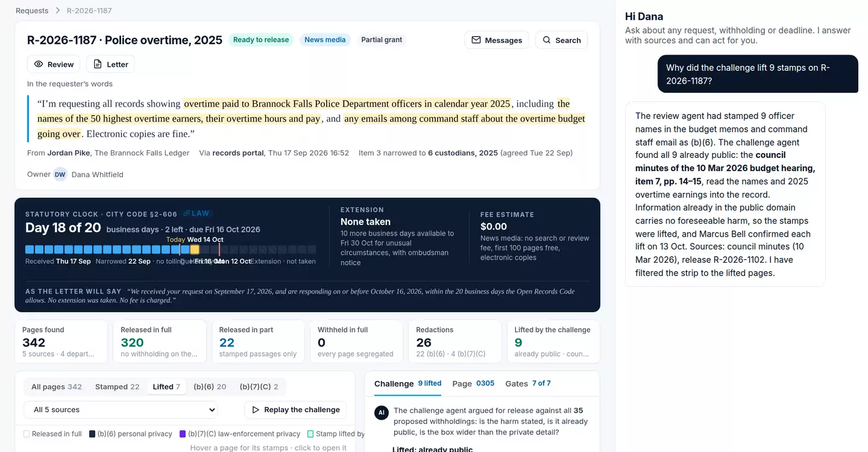Screen dimensions: 868x452
Task: Toggle the (b)(6) personal privacy legend swatch
Action: 92,434
